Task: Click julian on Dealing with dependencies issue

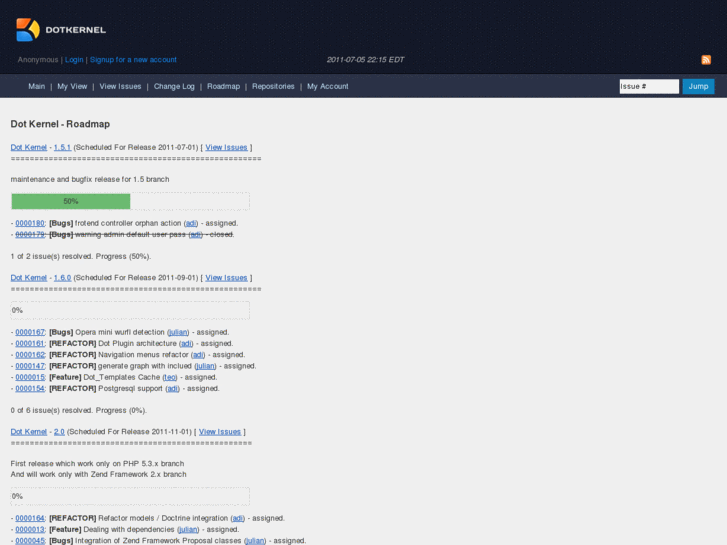Action: [188, 529]
